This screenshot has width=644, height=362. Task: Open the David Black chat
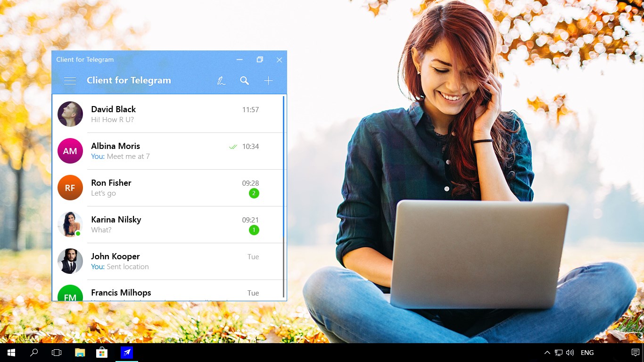(169, 114)
